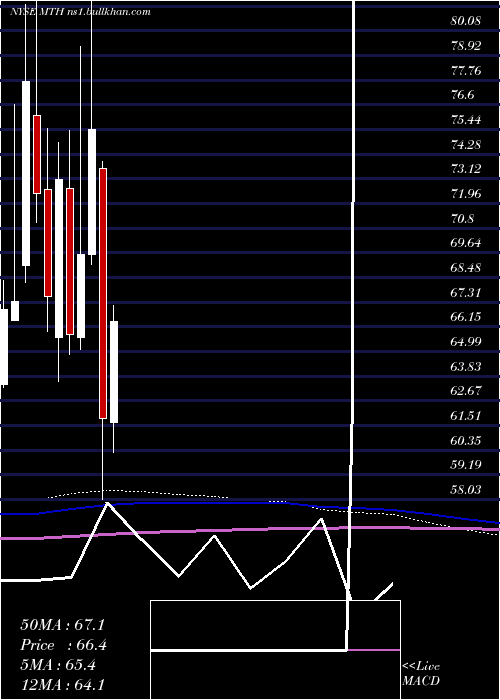Click the NYSE MTH chart title text
The image size is (500, 700).
click(80, 12)
